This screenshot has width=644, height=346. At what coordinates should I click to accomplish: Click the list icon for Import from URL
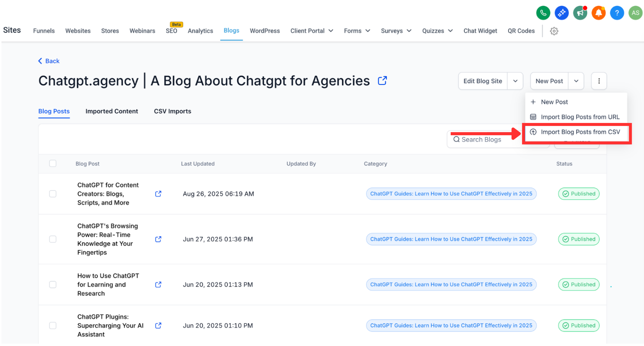(533, 117)
